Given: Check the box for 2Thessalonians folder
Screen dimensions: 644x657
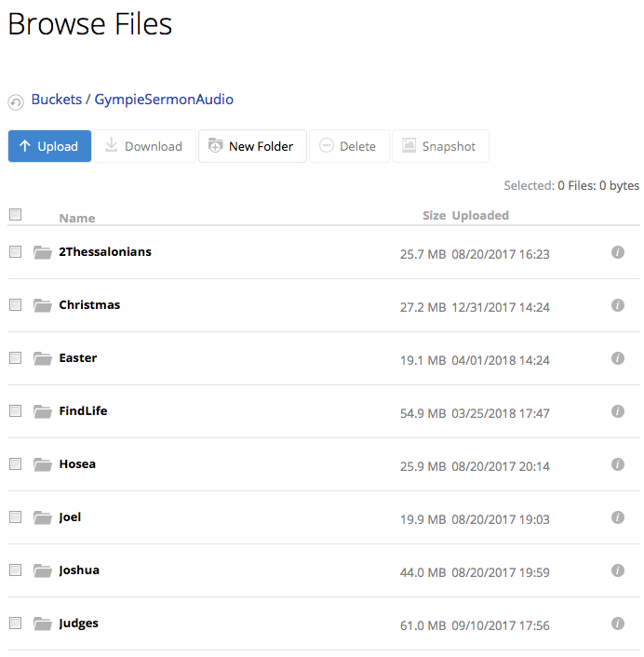Looking at the screenshot, I should click(16, 252).
